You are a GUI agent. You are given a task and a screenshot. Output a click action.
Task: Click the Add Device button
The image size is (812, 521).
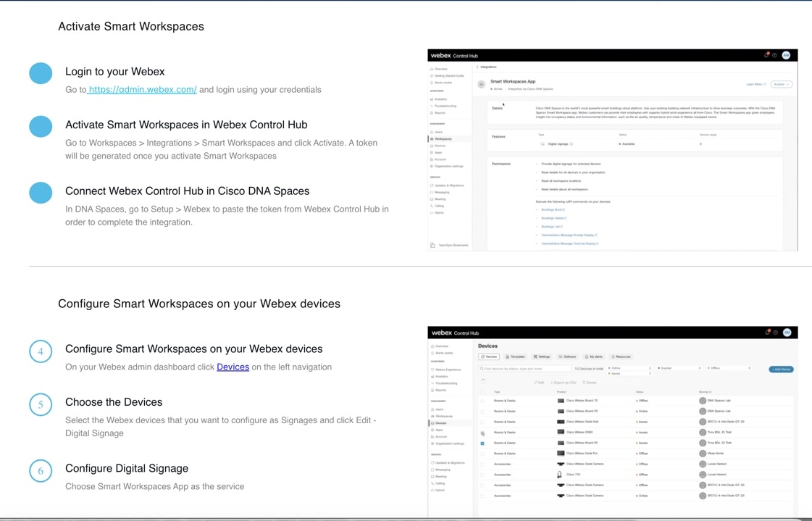[781, 370]
